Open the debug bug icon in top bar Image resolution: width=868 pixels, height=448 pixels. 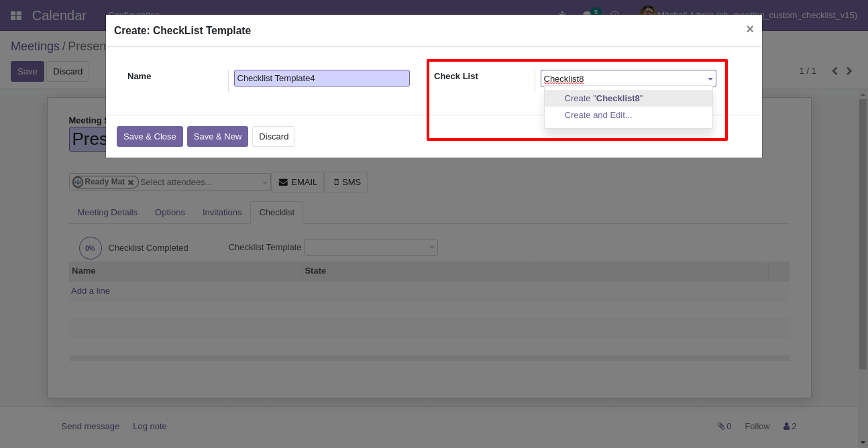coord(562,15)
